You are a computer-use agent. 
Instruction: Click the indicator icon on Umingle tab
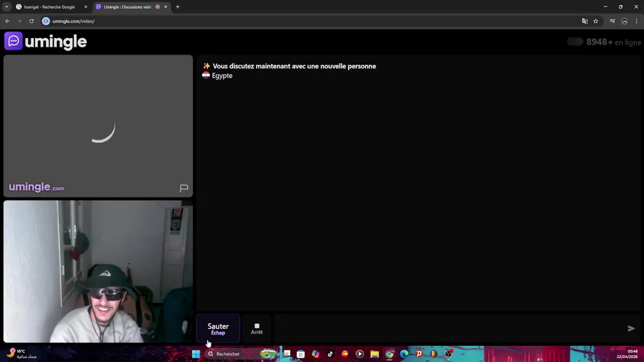157,7
